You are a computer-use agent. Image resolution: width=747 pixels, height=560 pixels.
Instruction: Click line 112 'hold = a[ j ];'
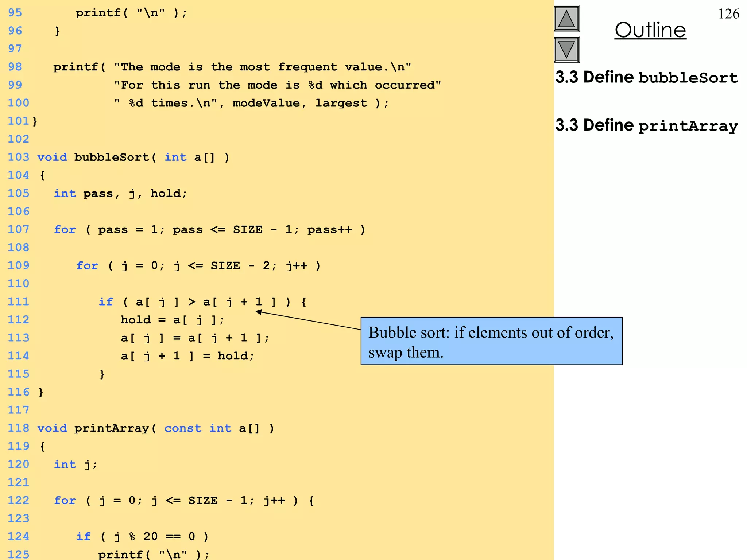tap(173, 320)
